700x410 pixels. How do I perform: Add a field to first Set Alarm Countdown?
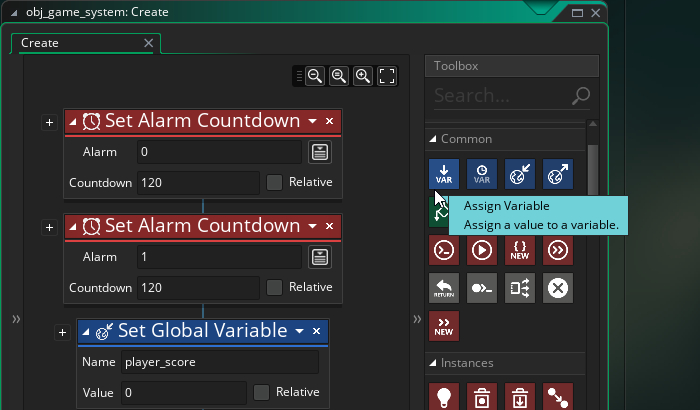50,122
